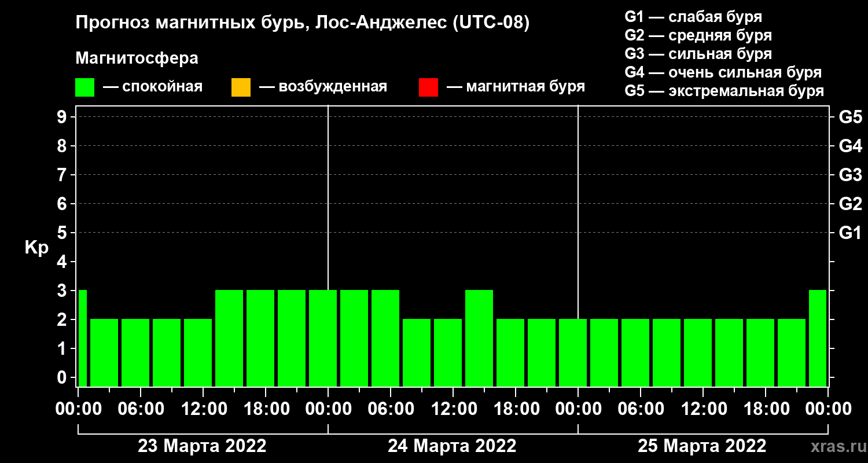868x463 pixels.
Task: Select 'G4 — очень сильная буря' legend line
Action: pyautogui.click(x=723, y=72)
